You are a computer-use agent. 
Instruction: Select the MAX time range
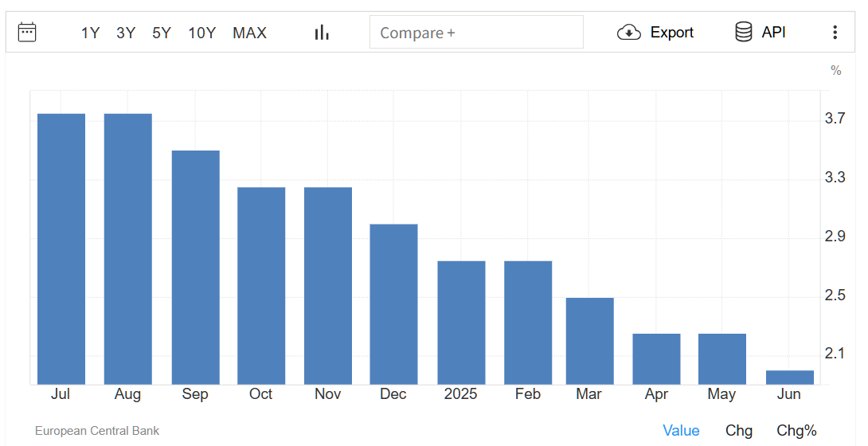250,33
